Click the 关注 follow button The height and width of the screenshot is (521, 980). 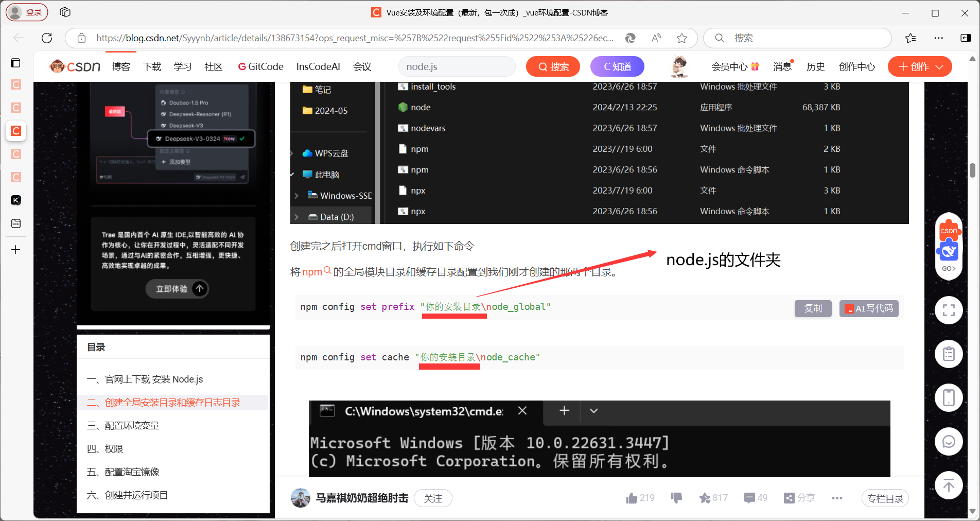pyautogui.click(x=433, y=498)
